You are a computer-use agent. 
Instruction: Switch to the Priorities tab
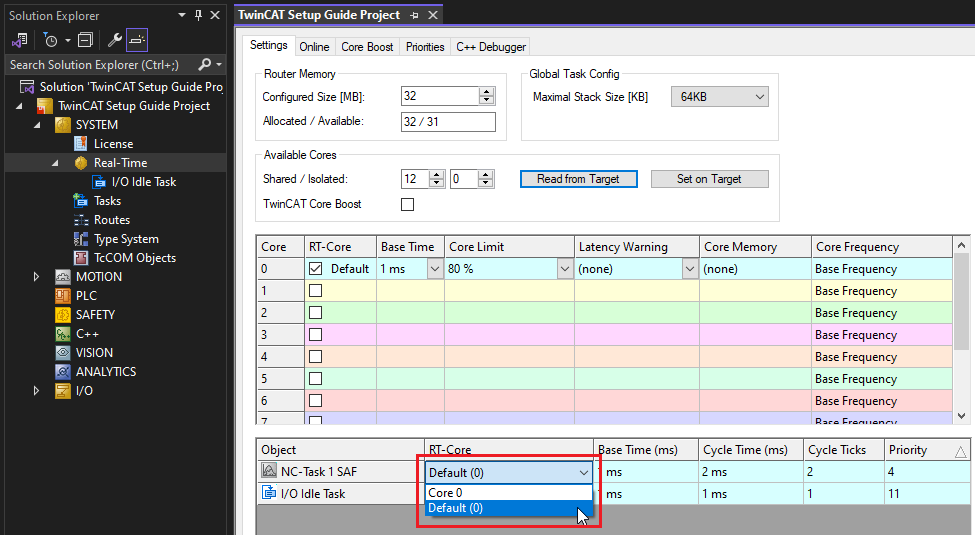tap(425, 47)
